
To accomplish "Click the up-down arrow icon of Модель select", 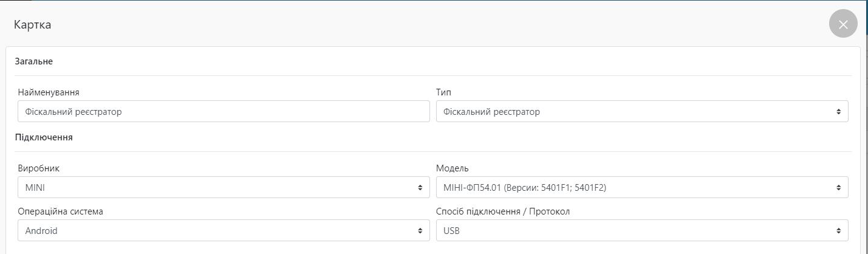I will (838, 188).
